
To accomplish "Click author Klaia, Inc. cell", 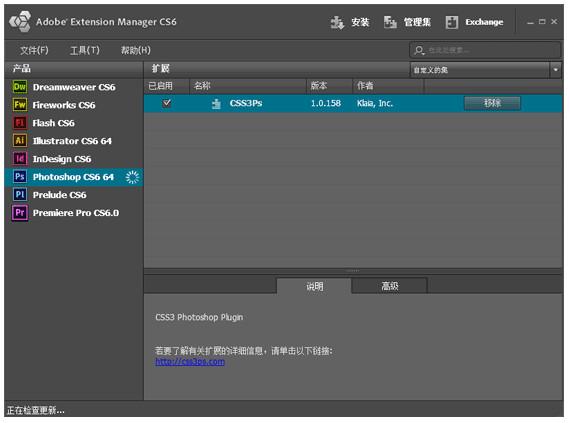I will coord(375,103).
